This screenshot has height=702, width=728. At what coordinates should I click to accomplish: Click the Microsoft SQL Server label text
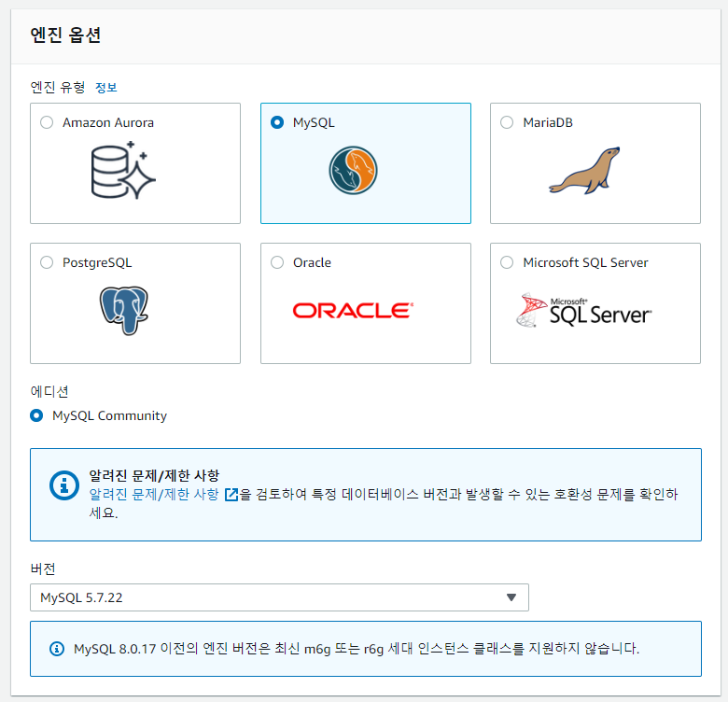pos(585,262)
